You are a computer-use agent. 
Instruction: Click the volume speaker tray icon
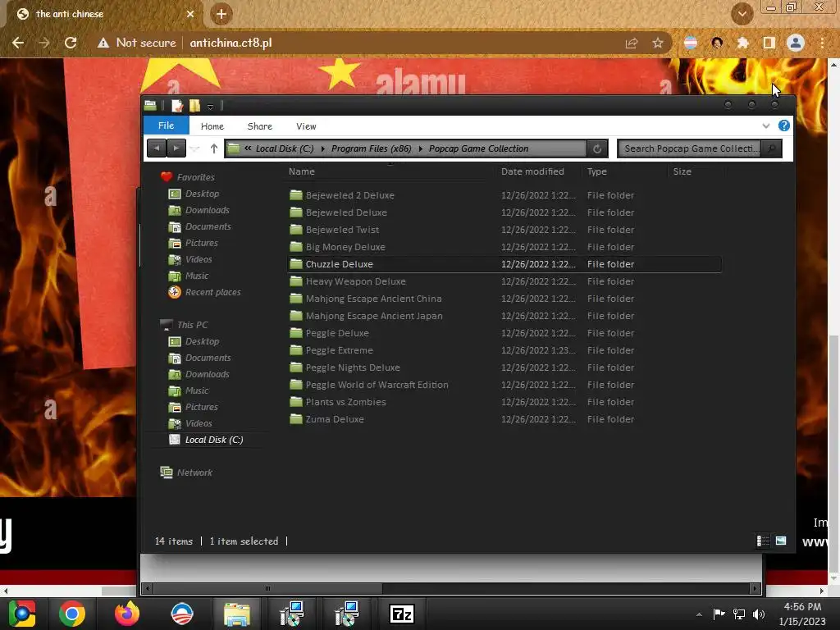click(759, 614)
